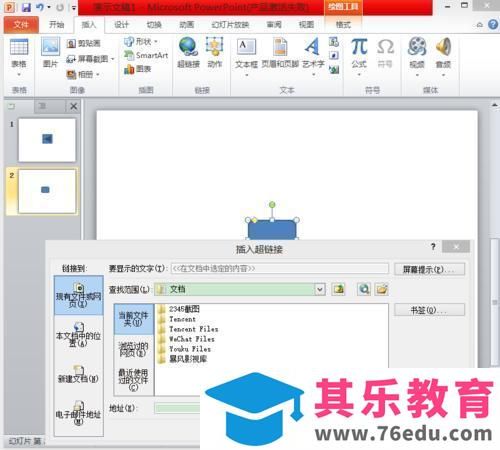This screenshot has width=500, height=450.
Task: Select Current Folder (当前文件夹) view
Action: click(133, 319)
